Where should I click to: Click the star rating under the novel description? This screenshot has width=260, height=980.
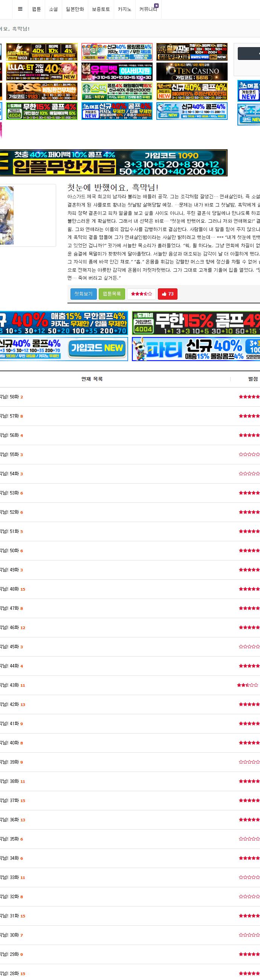[x=141, y=294]
